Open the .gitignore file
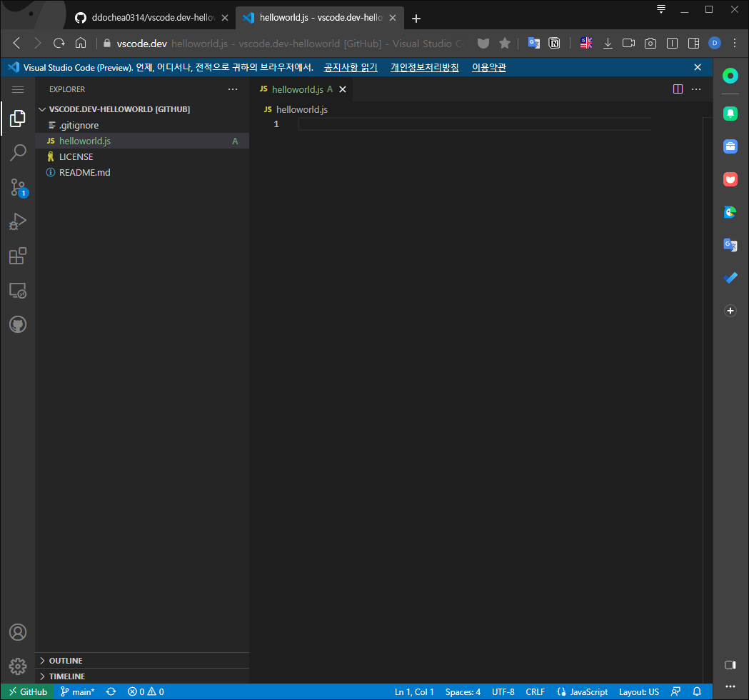 click(x=142, y=125)
